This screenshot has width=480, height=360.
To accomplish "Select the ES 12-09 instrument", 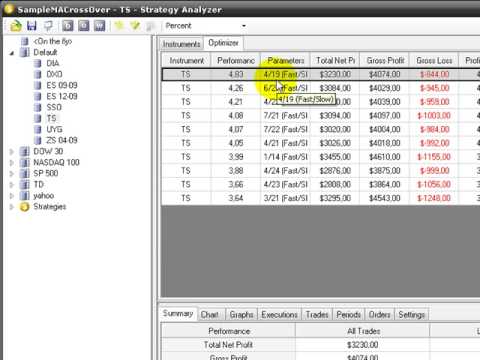I will coord(62,96).
